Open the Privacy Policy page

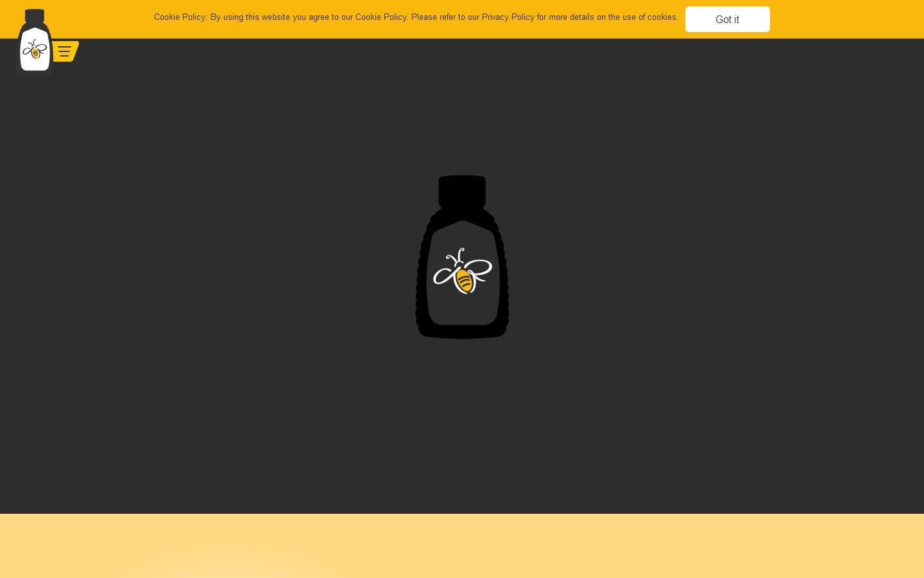[508, 17]
